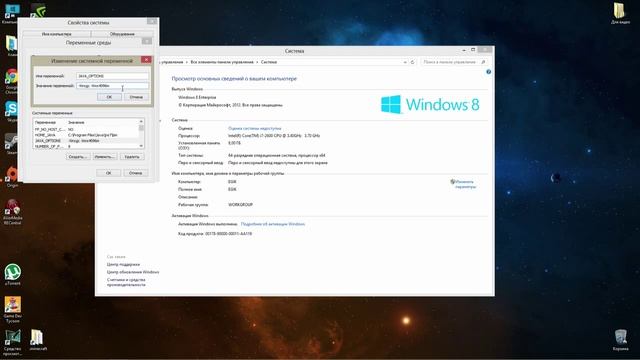Image resolution: width=640 pixels, height=360 pixels.
Task: Open the folder icon at top right of desktop
Action: [x=620, y=13]
